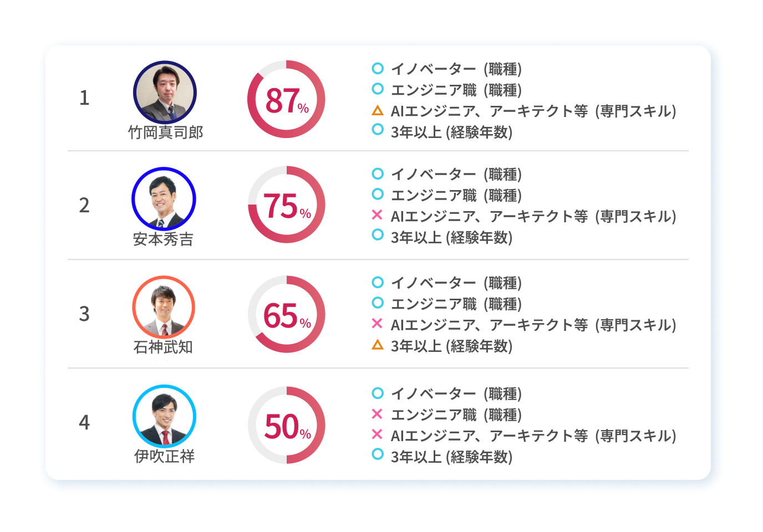Click the name 伊吹正祥
Viewport: 763px width, 532px height.
[x=164, y=456]
